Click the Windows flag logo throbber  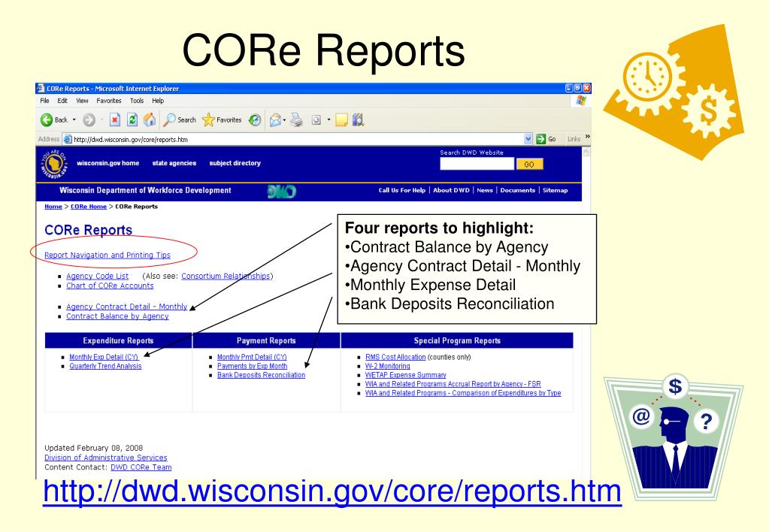tap(580, 101)
